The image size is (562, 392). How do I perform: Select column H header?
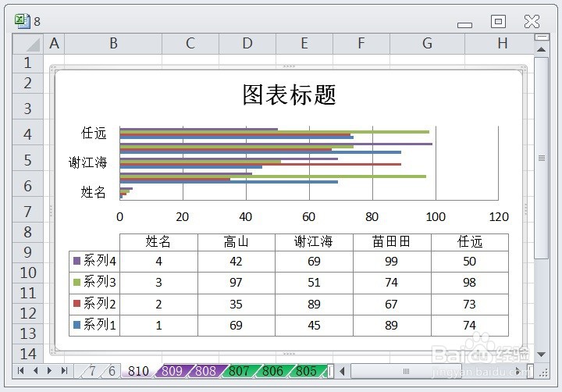pos(500,44)
